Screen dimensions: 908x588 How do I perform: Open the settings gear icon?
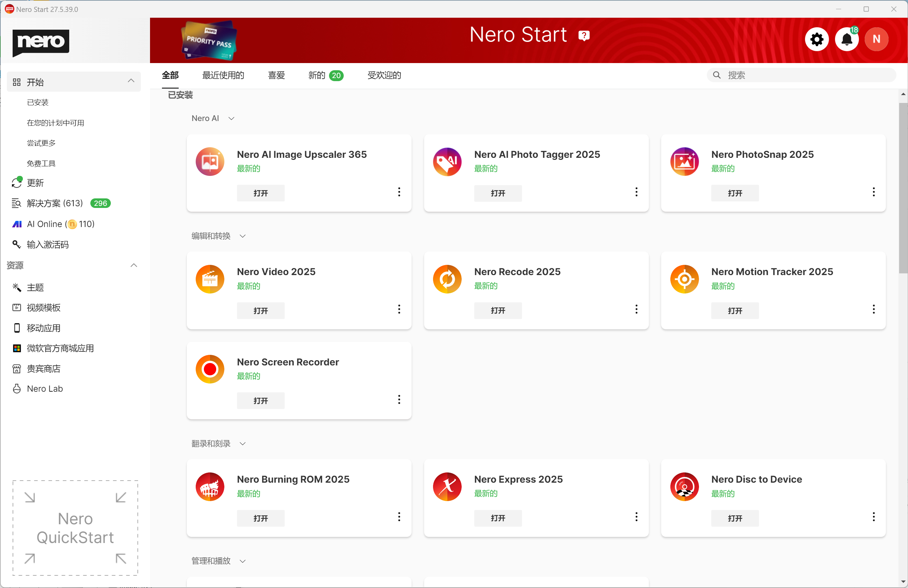coord(816,39)
